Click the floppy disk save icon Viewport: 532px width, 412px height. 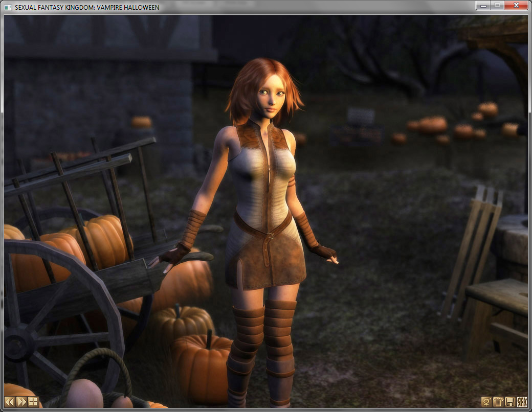510,402
